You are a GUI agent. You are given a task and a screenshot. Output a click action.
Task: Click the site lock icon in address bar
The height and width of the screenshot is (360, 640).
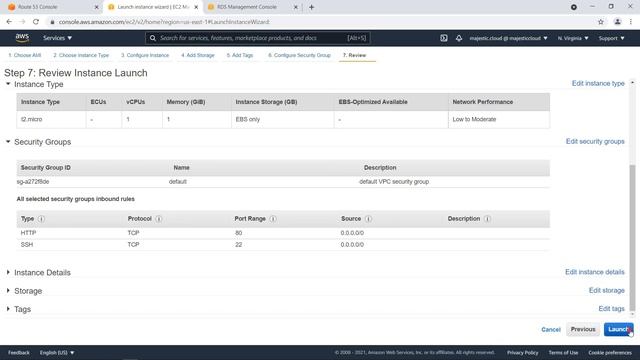[52, 22]
